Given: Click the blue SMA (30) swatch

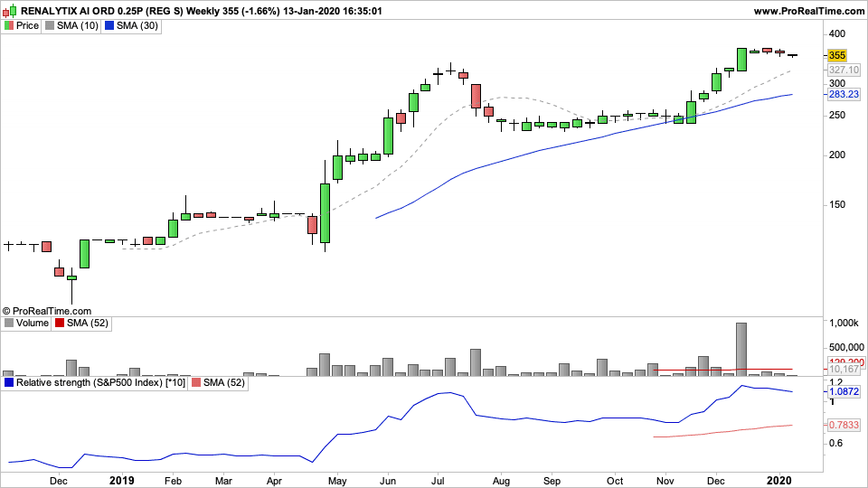Looking at the screenshot, I should [x=109, y=25].
